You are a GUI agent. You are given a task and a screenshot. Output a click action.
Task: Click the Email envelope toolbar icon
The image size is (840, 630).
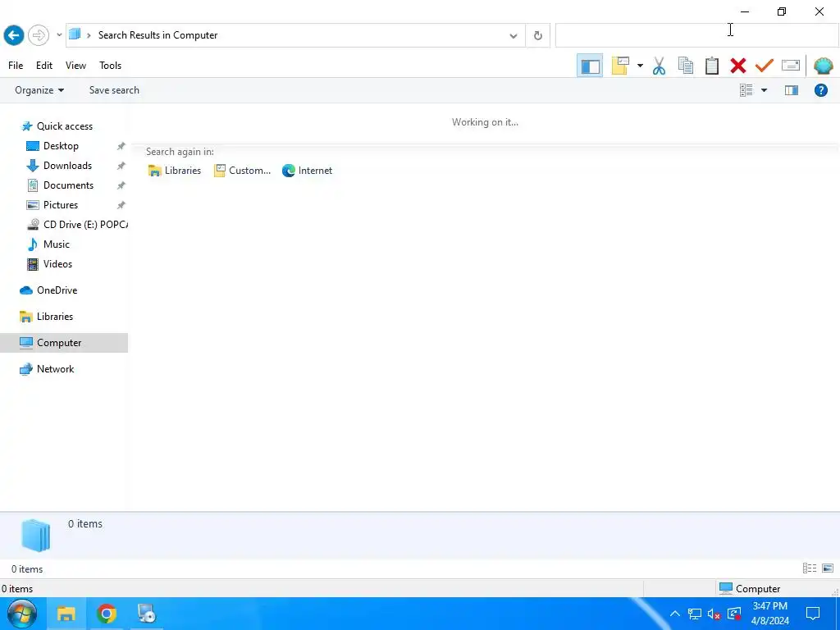coord(791,66)
